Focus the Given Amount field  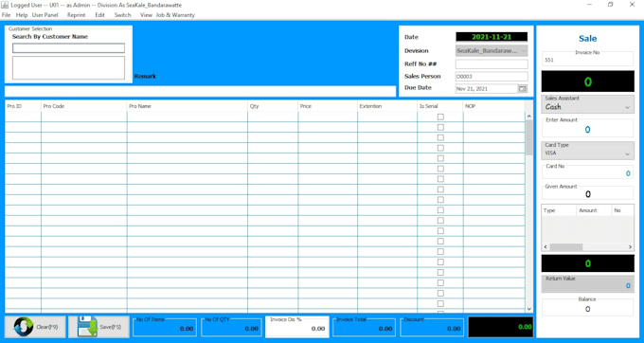(588, 194)
